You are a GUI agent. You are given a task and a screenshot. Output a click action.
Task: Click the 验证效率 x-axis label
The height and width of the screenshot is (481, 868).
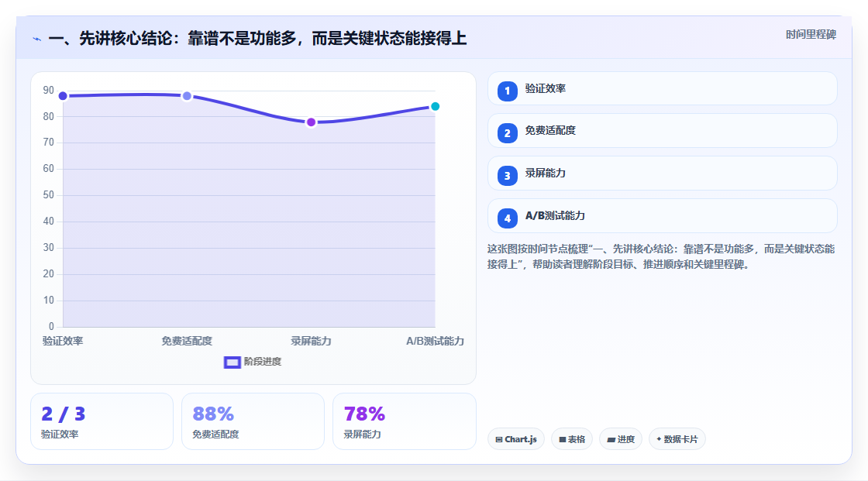click(x=63, y=341)
